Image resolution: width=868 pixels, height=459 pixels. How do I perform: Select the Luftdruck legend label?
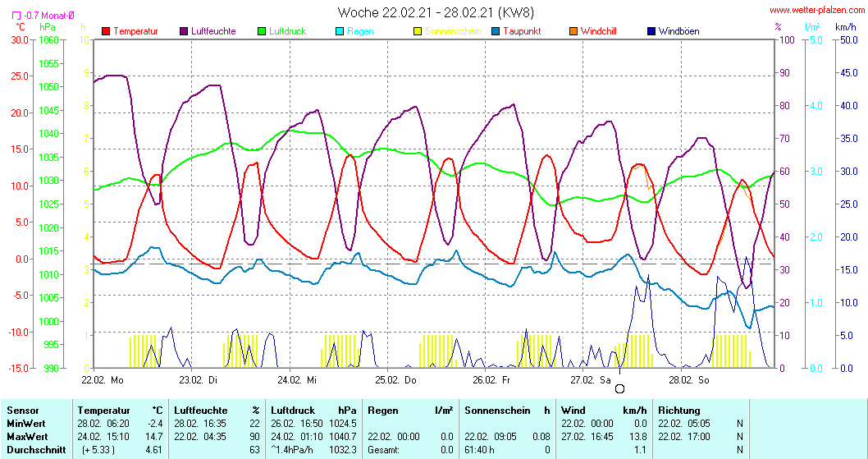(x=288, y=31)
